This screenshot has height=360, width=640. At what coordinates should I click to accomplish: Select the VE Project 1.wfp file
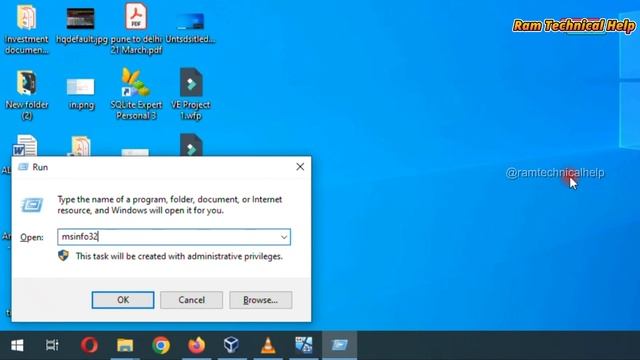[191, 94]
